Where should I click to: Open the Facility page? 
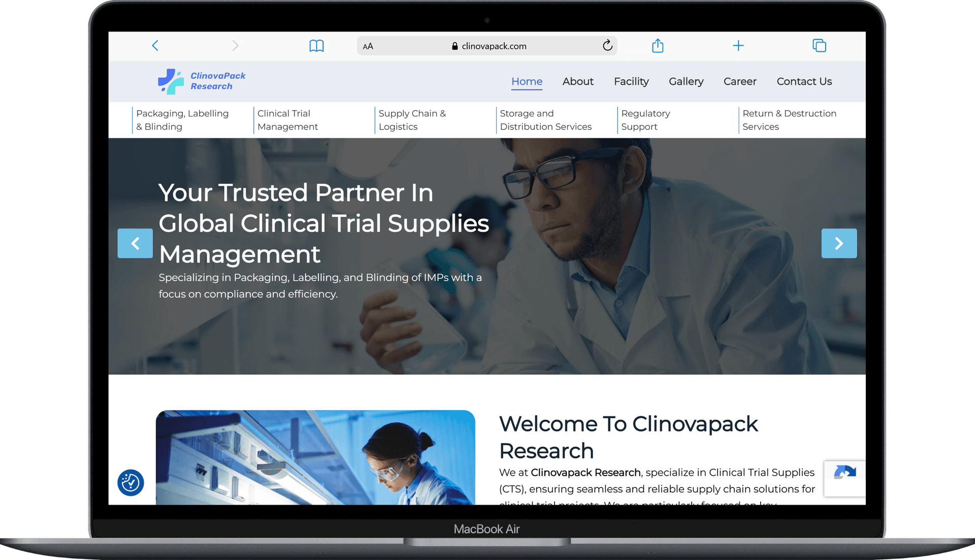coord(631,81)
